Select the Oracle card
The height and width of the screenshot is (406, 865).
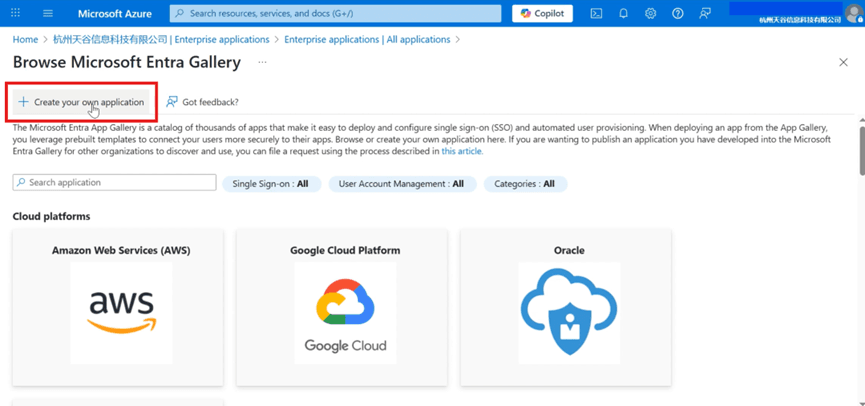click(x=565, y=307)
